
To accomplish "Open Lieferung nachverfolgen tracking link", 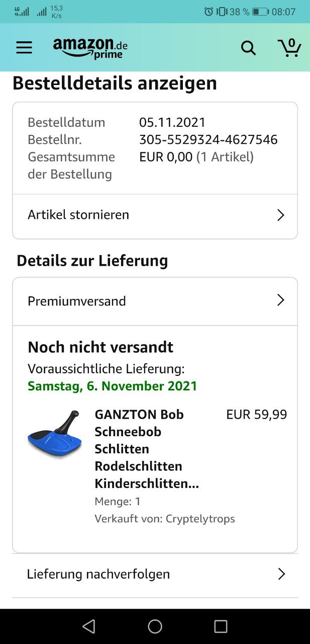I will coord(155,574).
